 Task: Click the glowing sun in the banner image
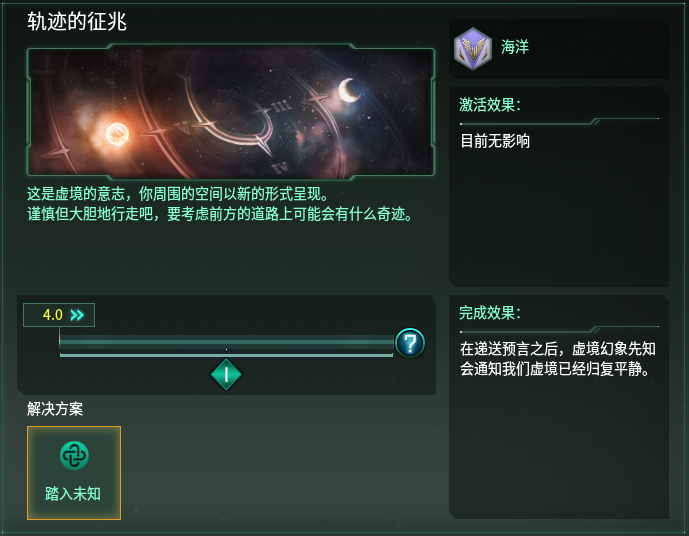(115, 131)
